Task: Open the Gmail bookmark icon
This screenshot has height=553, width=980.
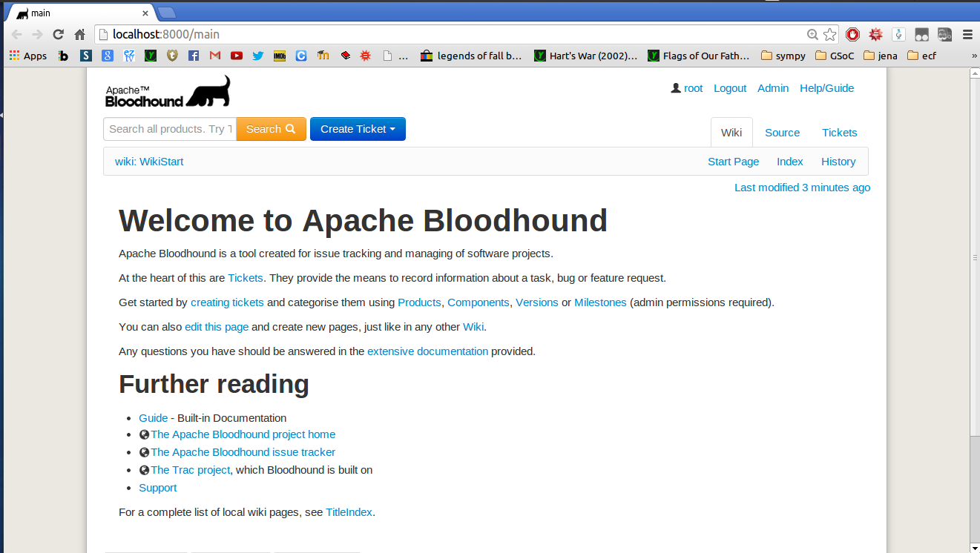Action: coord(215,56)
